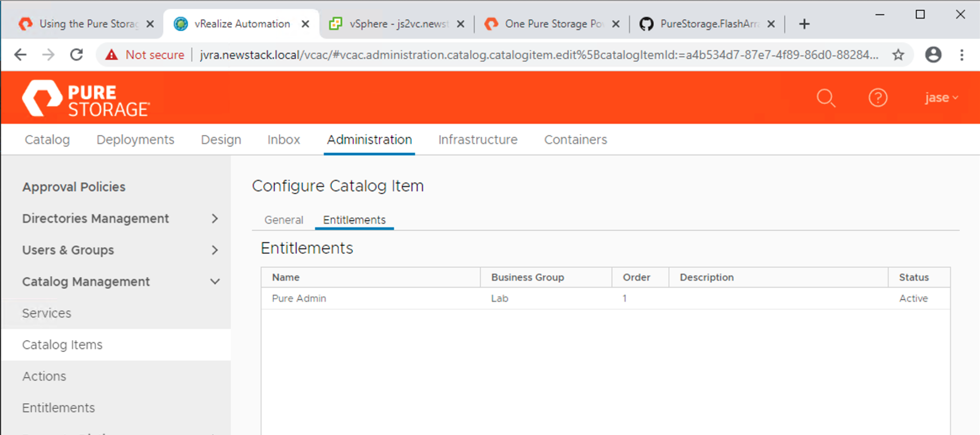Image resolution: width=980 pixels, height=435 pixels.
Task: Collapse Catalog Management section
Action: point(215,282)
